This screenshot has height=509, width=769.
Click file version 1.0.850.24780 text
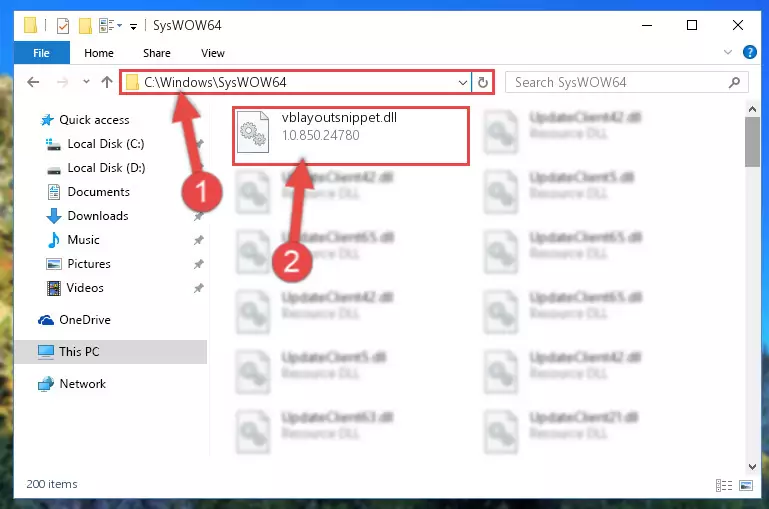tap(321, 135)
